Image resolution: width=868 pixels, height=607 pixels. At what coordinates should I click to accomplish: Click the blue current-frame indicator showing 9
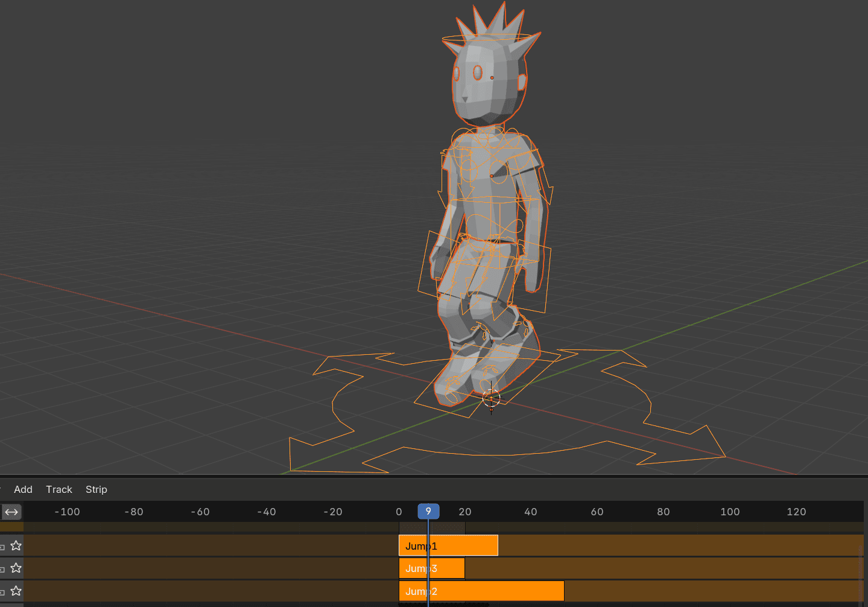[x=429, y=510]
